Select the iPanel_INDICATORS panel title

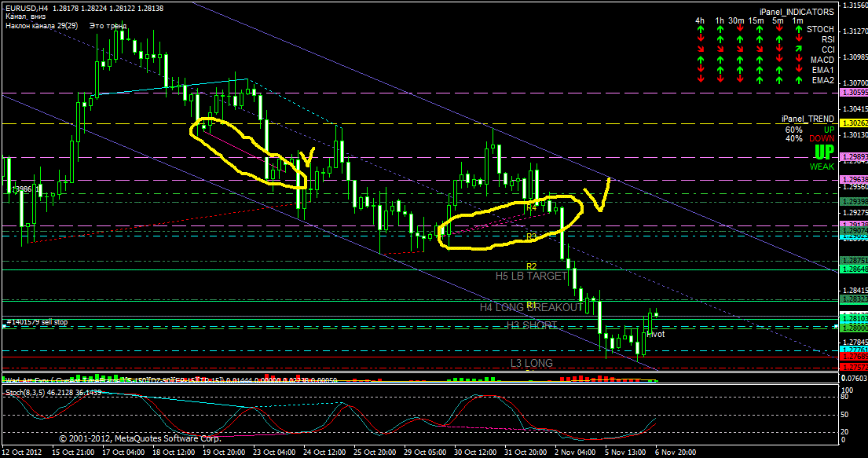point(797,12)
